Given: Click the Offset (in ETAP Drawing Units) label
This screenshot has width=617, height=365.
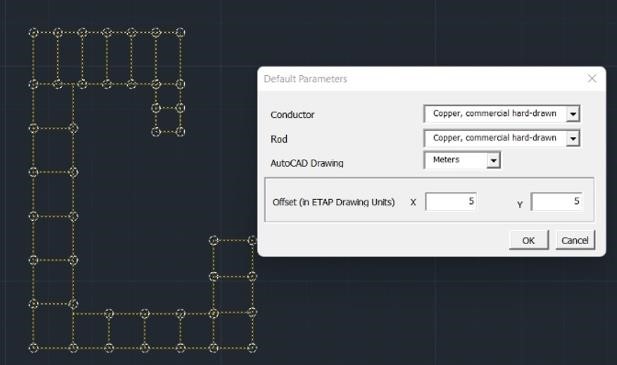Looking at the screenshot, I should coord(334,202).
